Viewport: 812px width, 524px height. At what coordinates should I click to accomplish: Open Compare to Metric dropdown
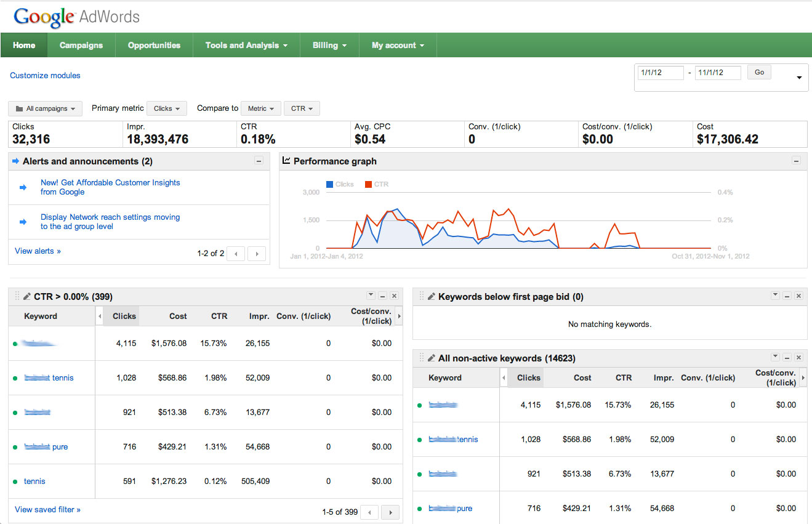[x=261, y=108]
